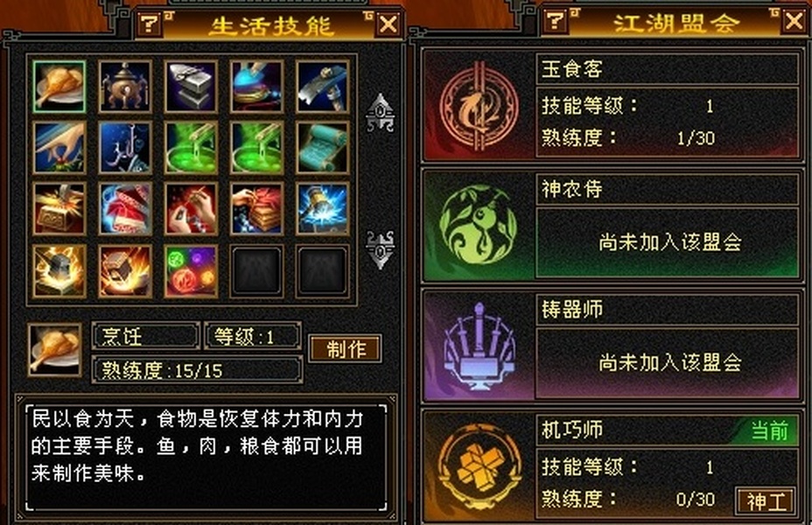Screen dimensions: 812x525
Task: Select the red sewing hands skill icon
Action: point(191,208)
